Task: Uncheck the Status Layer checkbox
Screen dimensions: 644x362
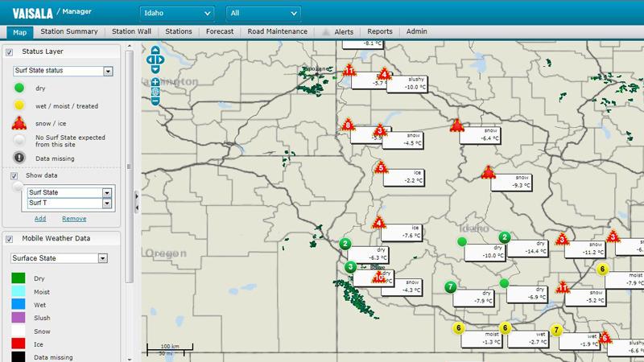Action: coord(10,52)
